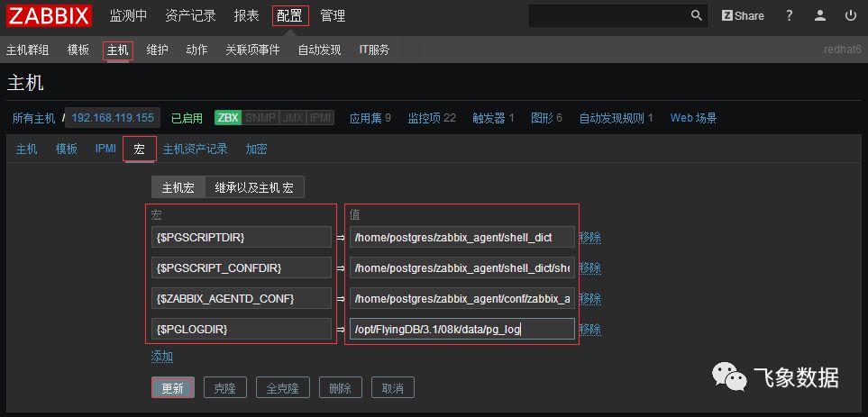
Task: Open 图形 6 link
Action: [546, 118]
